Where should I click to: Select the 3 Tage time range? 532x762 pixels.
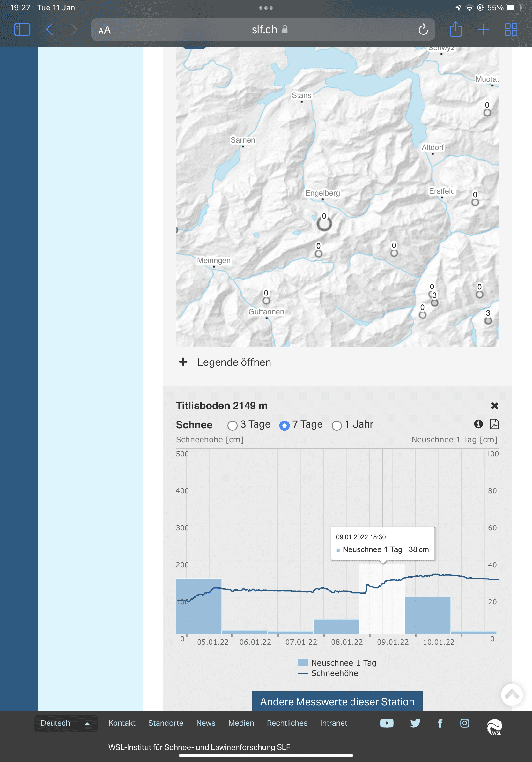point(232,425)
